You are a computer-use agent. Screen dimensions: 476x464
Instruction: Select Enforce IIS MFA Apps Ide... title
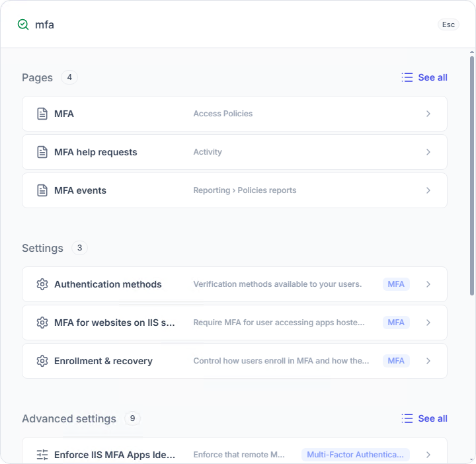click(114, 455)
